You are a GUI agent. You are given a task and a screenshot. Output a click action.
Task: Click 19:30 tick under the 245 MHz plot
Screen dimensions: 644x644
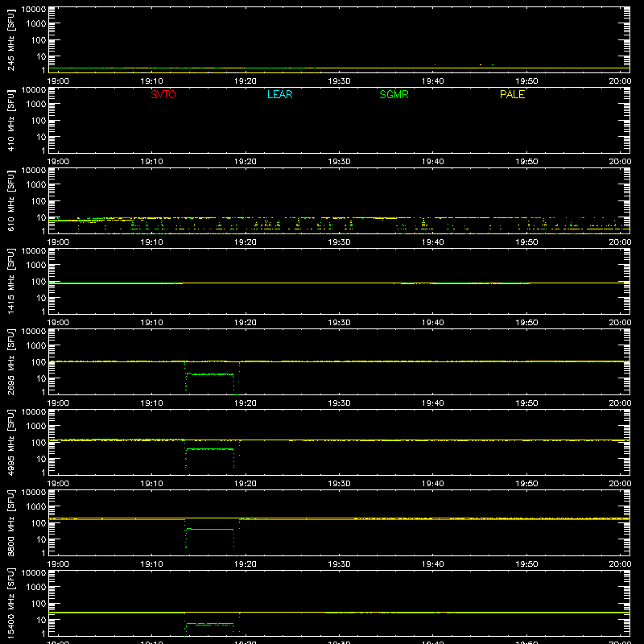[339, 81]
